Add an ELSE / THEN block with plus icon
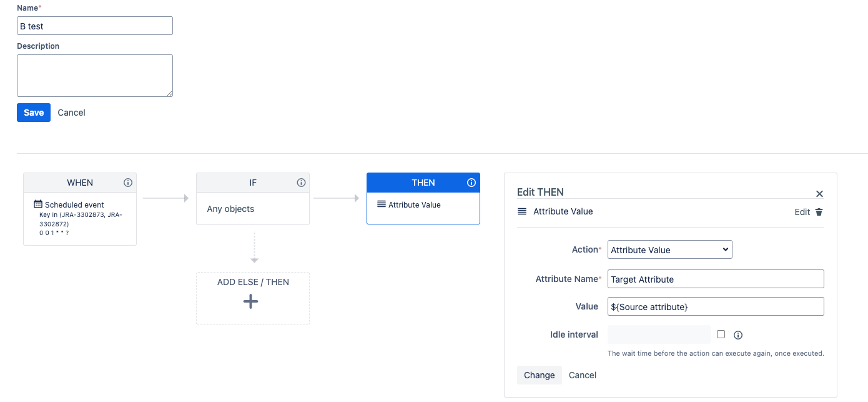Viewport: 868px width, 402px height. tap(250, 301)
